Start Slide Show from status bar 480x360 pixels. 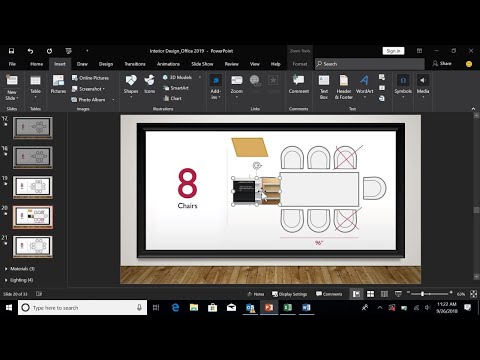click(x=398, y=294)
